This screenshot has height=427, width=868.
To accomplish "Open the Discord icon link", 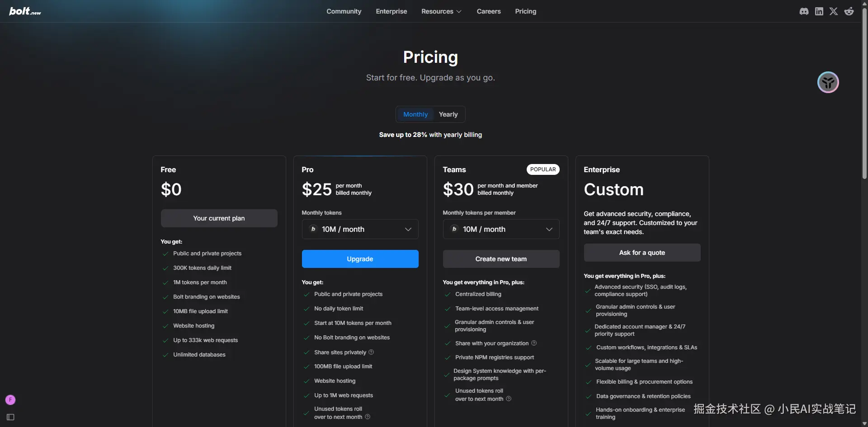I will click(804, 11).
